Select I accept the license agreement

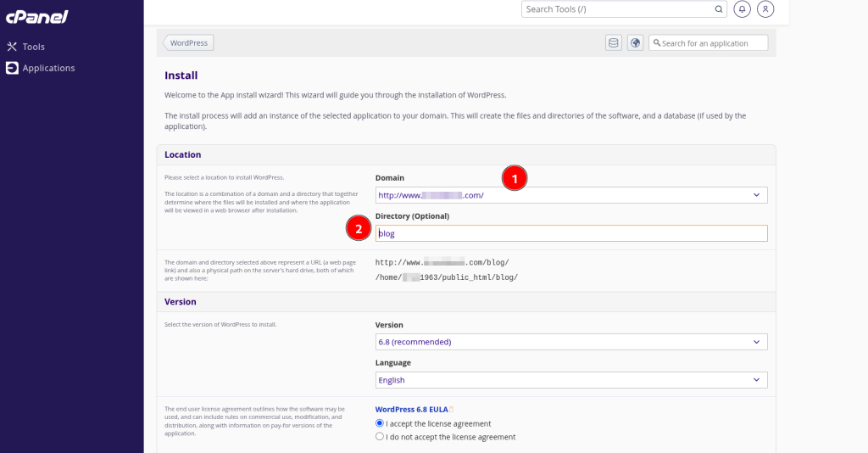click(x=379, y=423)
